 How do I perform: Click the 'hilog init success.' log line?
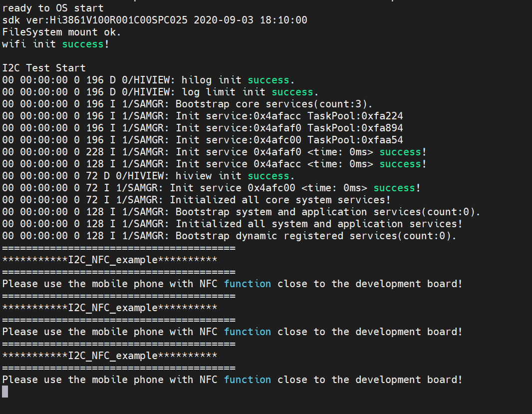point(148,80)
